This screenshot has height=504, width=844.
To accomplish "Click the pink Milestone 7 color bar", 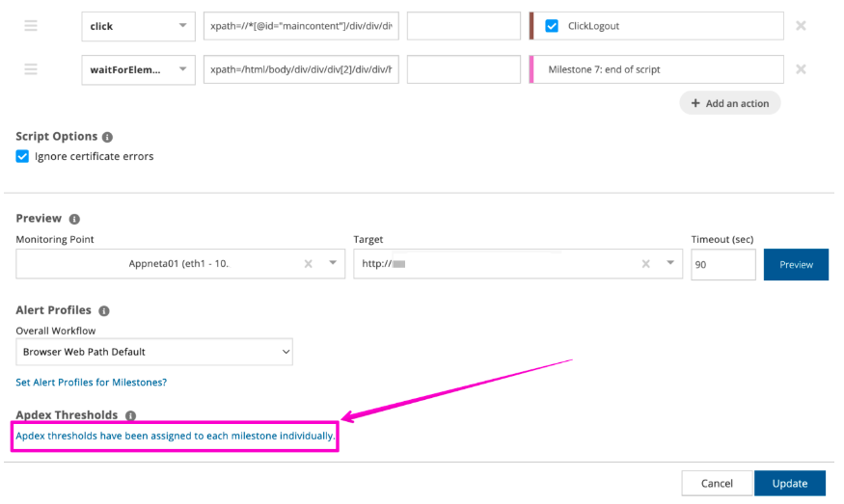I will (531, 69).
